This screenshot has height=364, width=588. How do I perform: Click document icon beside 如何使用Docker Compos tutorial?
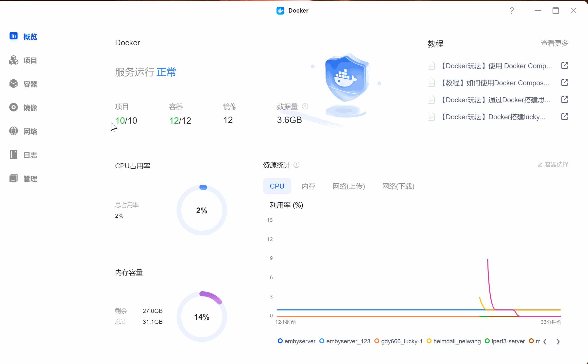(x=431, y=83)
